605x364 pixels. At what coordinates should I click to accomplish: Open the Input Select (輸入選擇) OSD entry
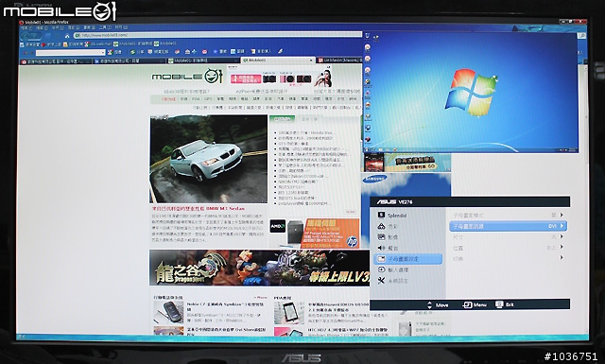coord(393,269)
